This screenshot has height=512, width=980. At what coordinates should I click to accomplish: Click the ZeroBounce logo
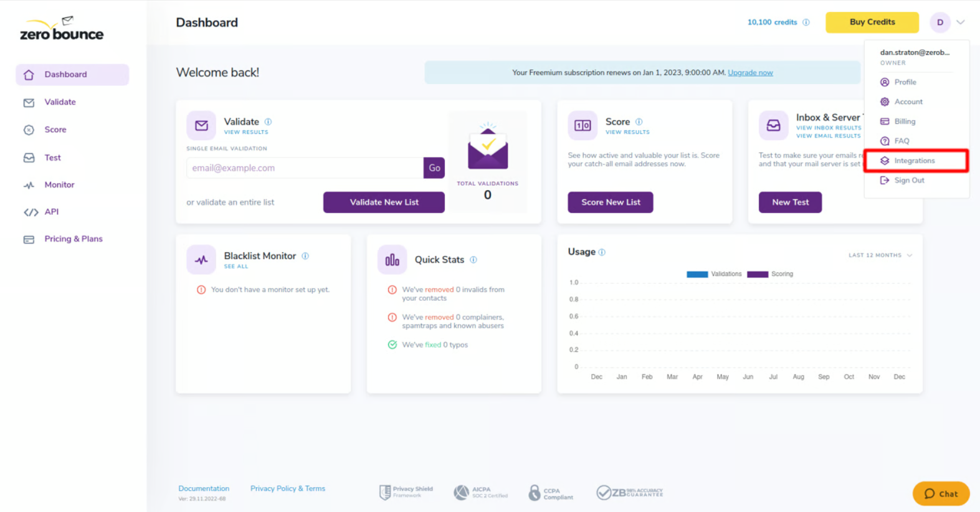click(62, 29)
